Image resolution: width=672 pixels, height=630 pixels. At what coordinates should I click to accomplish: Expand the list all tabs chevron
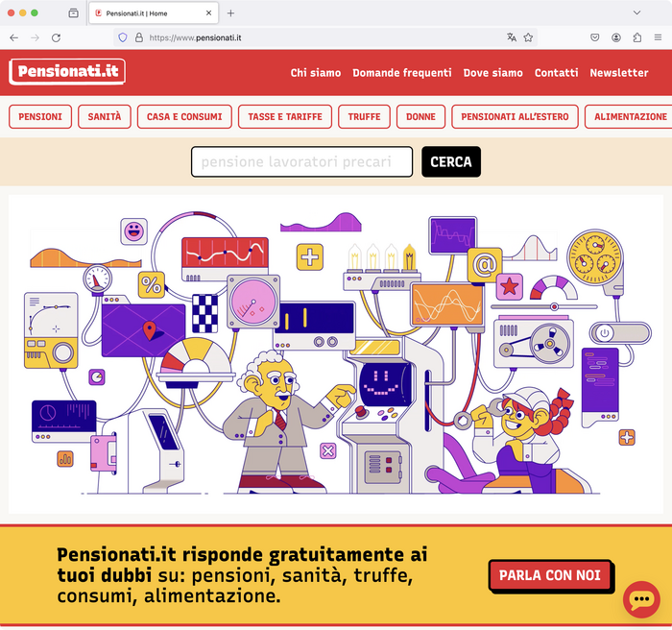click(636, 12)
